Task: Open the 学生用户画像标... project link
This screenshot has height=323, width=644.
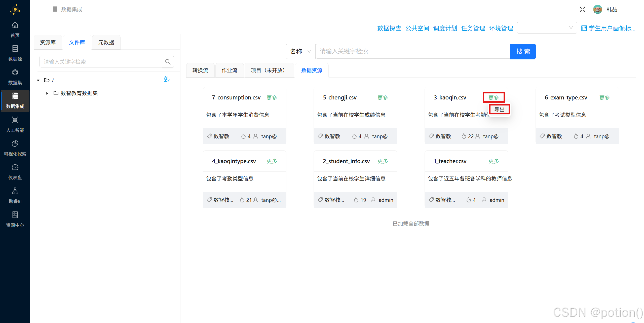Action: 612,28
